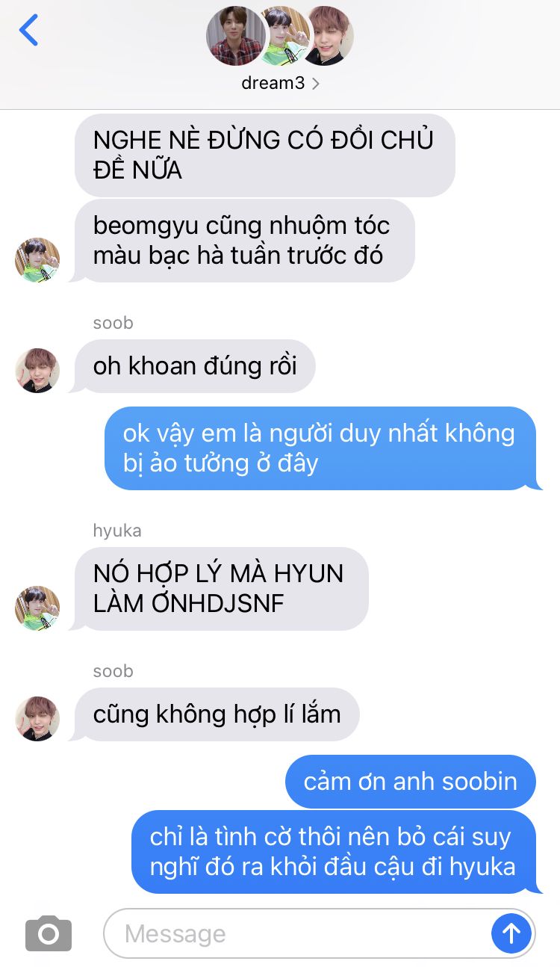Screen dimensions: 560x967
Task: Tap hyuka avatar beside 'NÓ HỢP LÝ' message
Action: click(x=37, y=608)
